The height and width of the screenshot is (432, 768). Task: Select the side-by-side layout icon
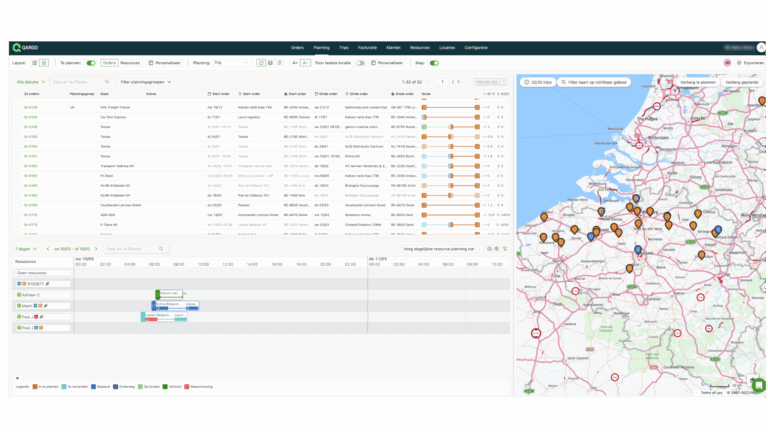coord(35,63)
